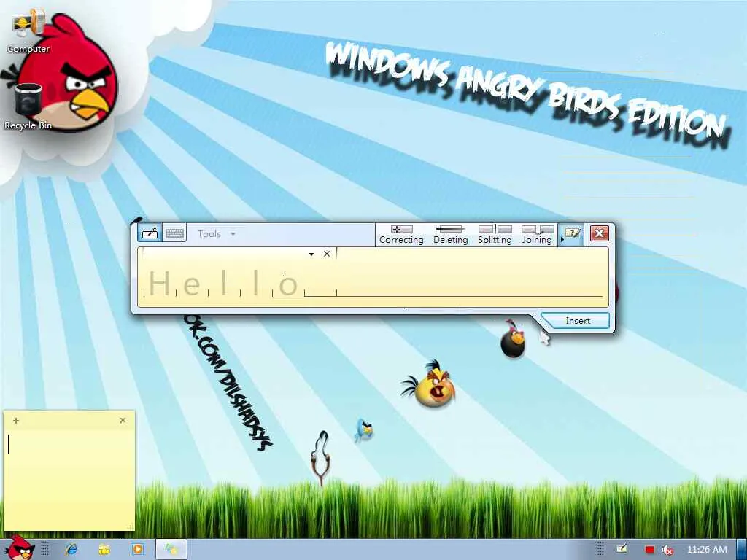Close the Tablet PC Input Panel

[x=599, y=233]
